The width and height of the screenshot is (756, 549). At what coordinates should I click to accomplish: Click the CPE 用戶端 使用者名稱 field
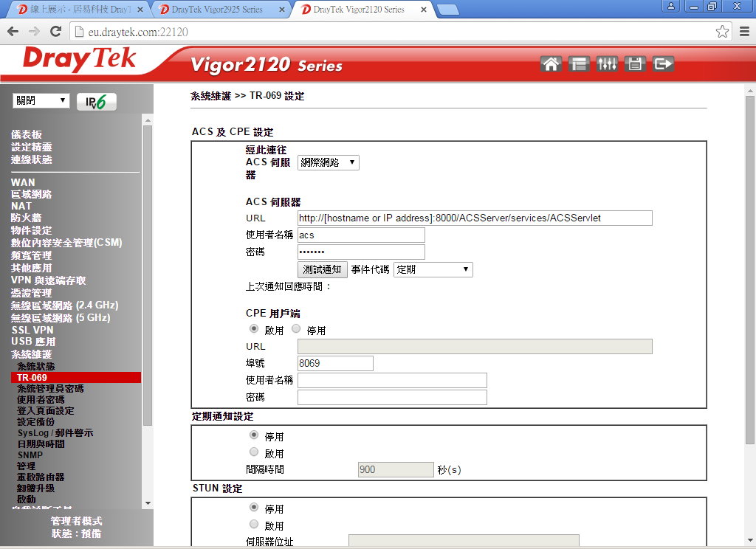(x=392, y=380)
